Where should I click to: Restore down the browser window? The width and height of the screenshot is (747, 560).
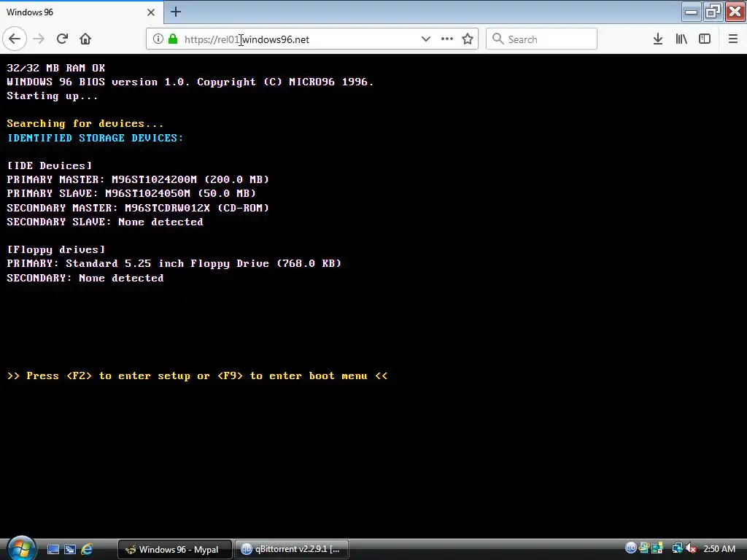click(713, 12)
